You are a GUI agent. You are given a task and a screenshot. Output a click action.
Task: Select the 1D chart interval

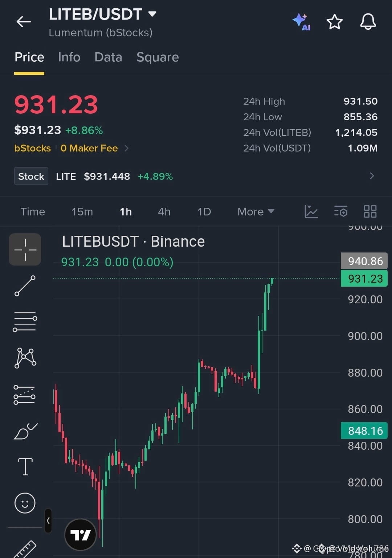204,211
